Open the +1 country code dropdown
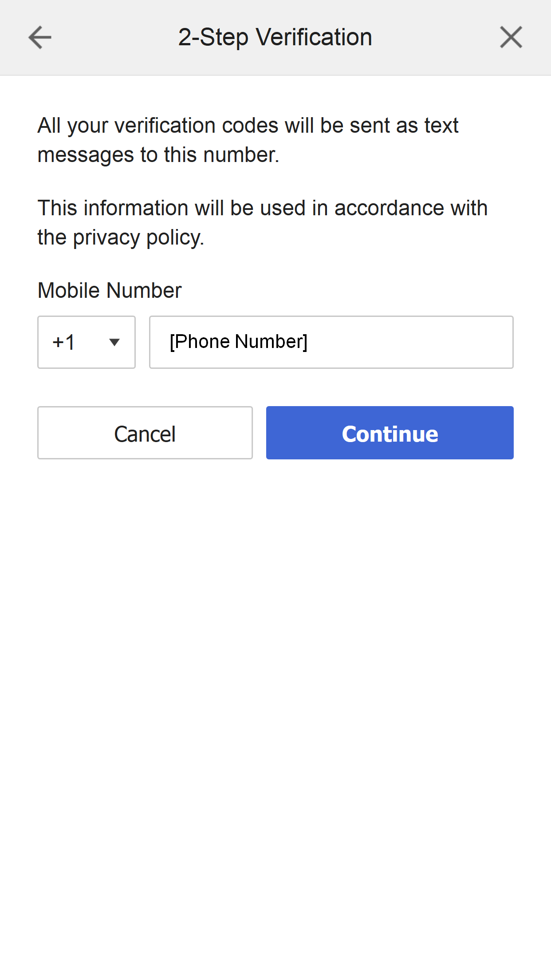The image size is (551, 980). pyautogui.click(x=87, y=342)
